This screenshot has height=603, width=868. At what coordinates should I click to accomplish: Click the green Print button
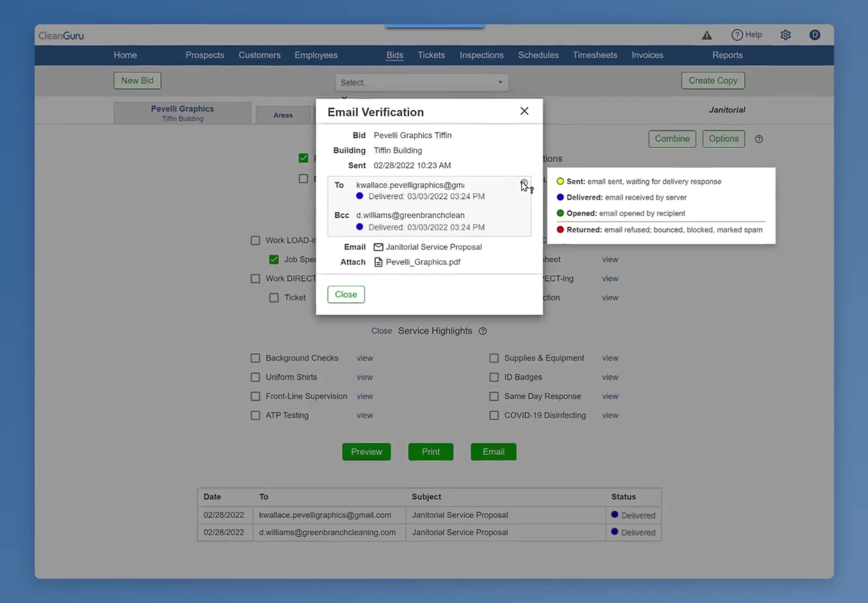(x=431, y=452)
